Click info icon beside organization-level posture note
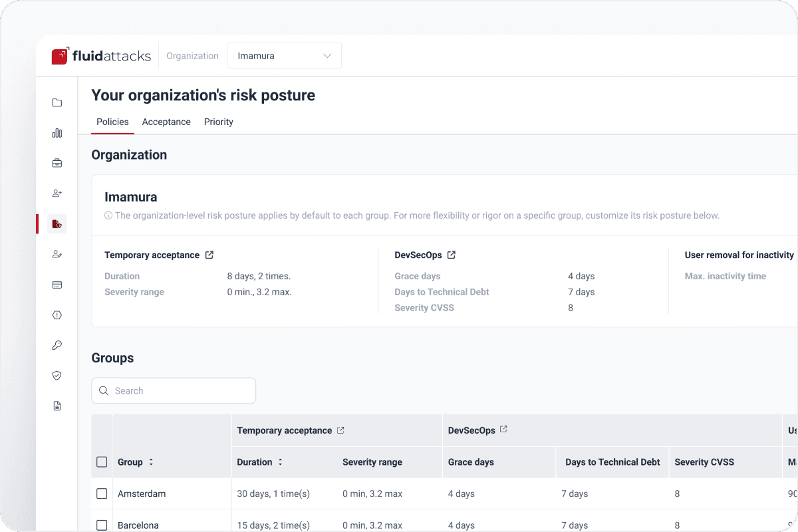 (108, 215)
